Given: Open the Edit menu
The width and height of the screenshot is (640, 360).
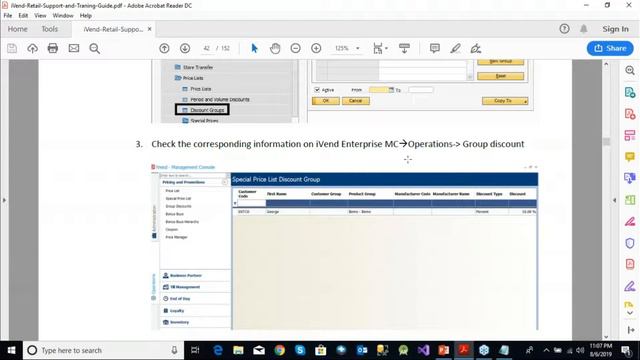Looking at the screenshot, I should click(x=23, y=16).
